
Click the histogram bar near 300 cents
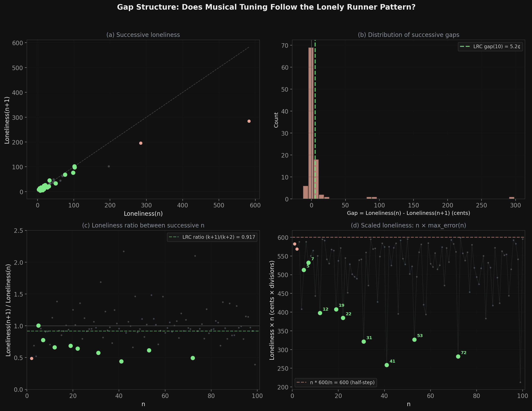click(x=512, y=198)
